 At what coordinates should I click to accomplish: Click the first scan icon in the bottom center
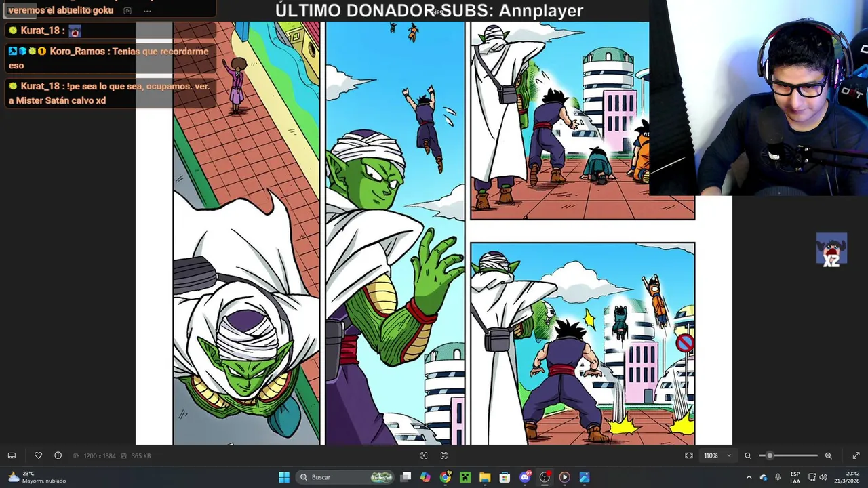pos(424,455)
